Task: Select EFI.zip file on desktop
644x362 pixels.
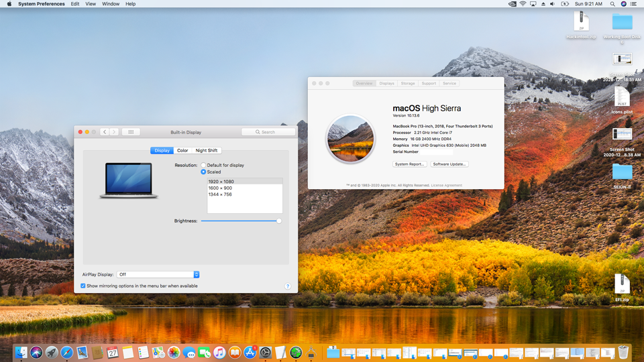Action: coord(622,288)
